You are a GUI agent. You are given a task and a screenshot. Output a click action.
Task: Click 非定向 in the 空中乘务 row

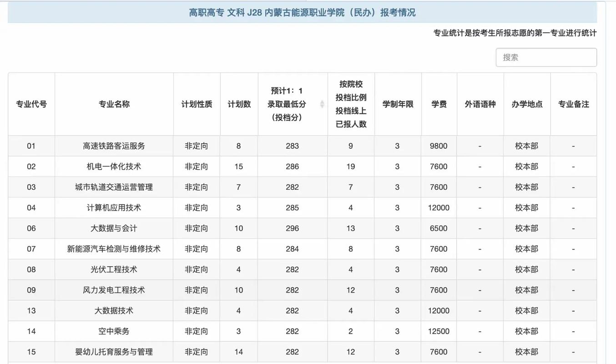(197, 331)
